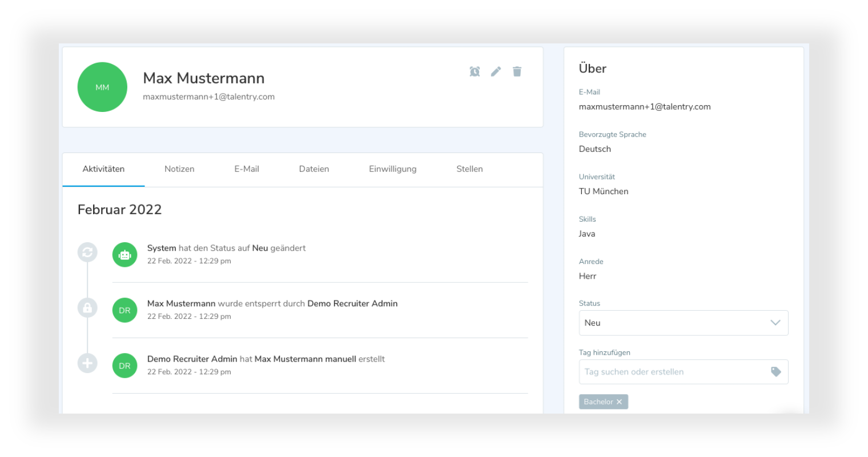The image size is (868, 457).
Task: Click the trash delete candidate icon
Action: [517, 71]
